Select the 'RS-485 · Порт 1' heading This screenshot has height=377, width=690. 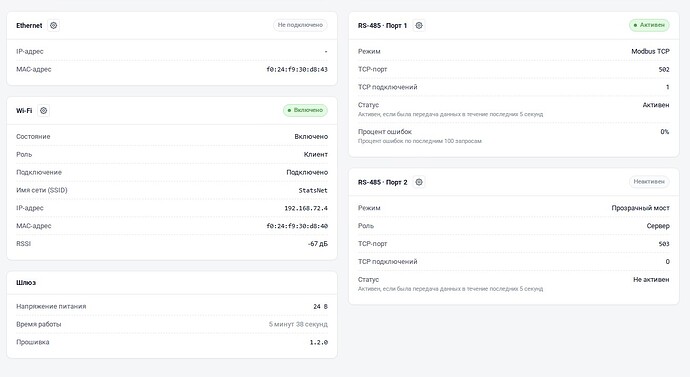[382, 26]
